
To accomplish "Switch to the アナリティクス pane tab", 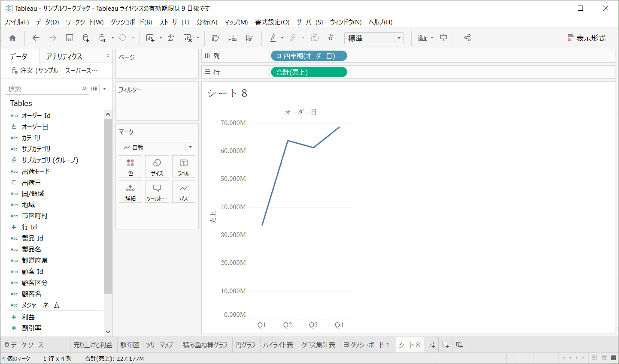I will (x=64, y=57).
